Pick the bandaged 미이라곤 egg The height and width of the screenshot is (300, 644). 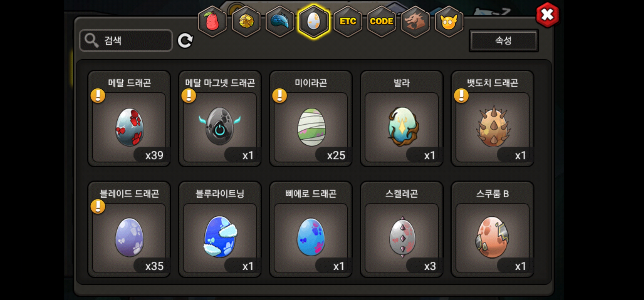click(311, 119)
